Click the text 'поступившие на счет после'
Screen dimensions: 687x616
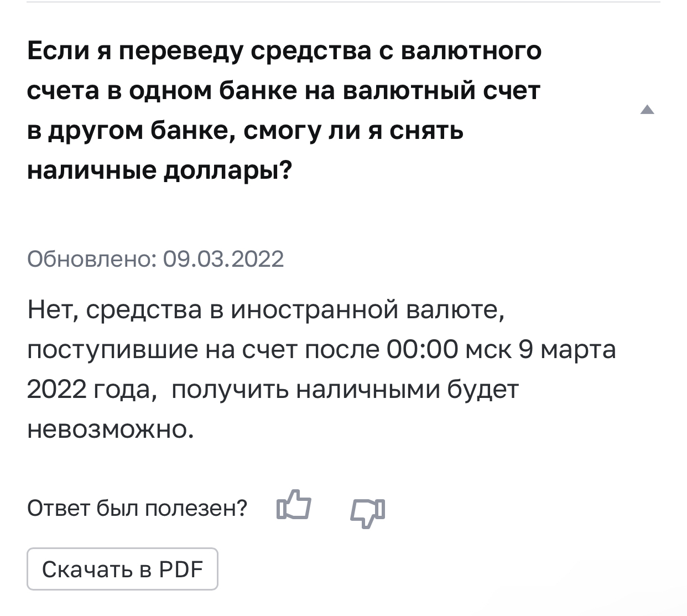pos(204,350)
